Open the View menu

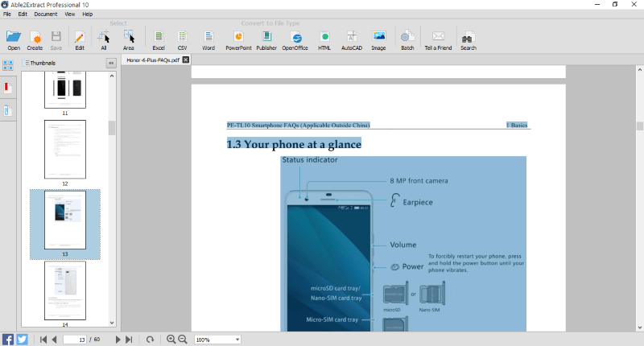pos(70,14)
